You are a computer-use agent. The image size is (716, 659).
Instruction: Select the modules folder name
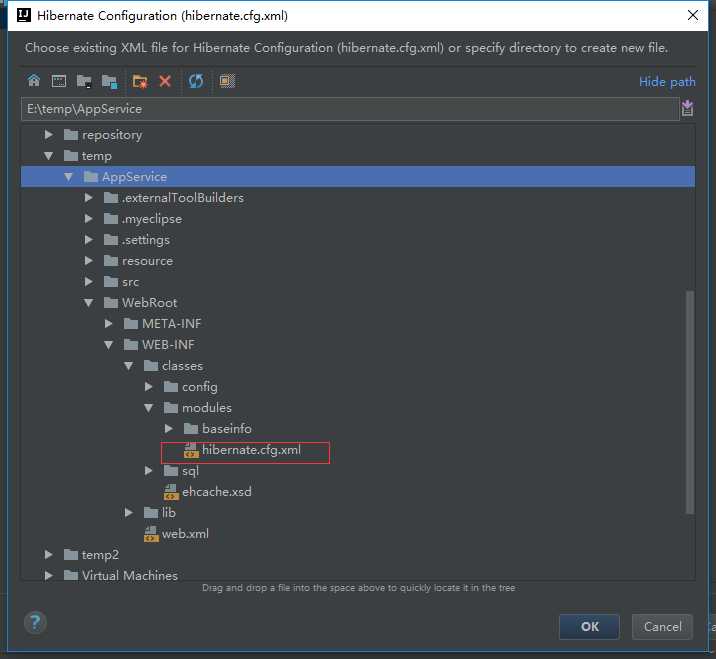click(x=207, y=408)
